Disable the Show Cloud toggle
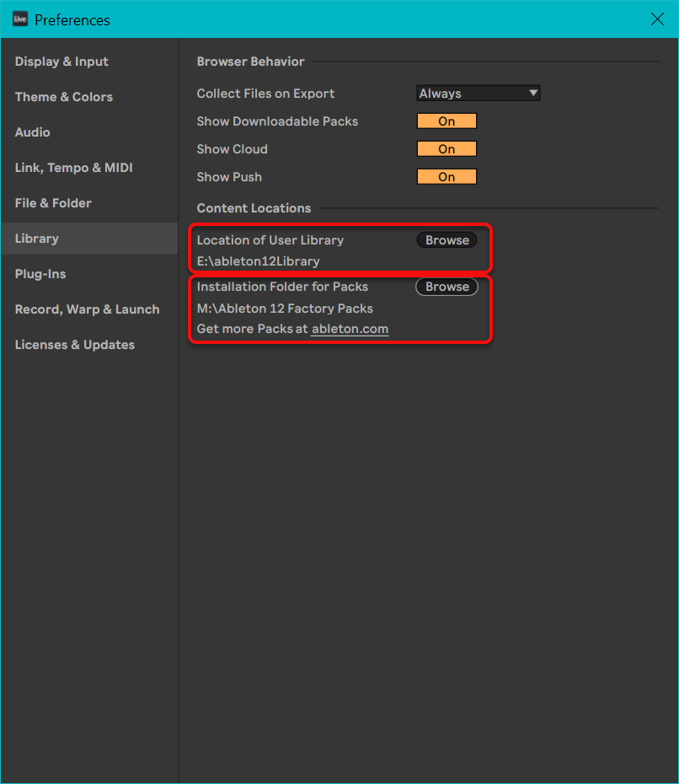The image size is (679, 784). (446, 149)
